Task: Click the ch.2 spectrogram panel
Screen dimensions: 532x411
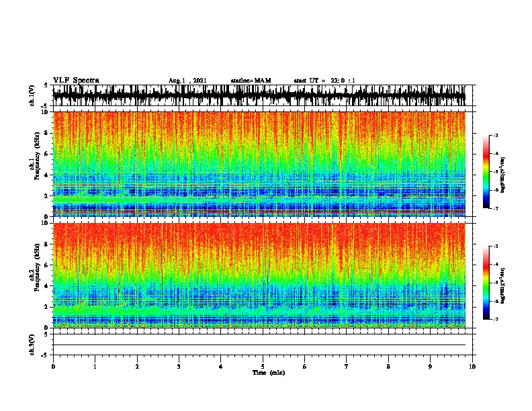Action: click(x=259, y=275)
